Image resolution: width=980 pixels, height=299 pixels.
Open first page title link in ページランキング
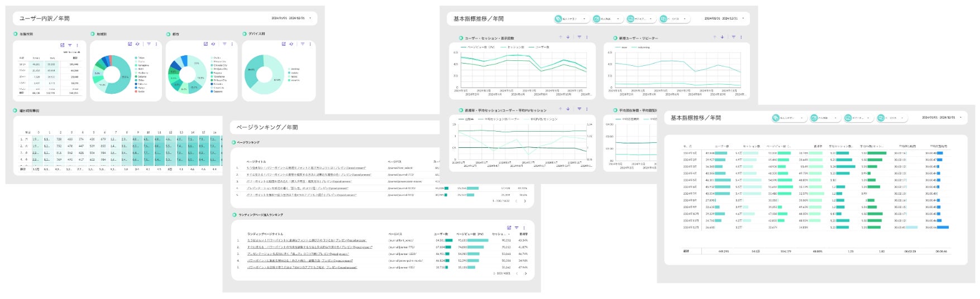(x=306, y=168)
